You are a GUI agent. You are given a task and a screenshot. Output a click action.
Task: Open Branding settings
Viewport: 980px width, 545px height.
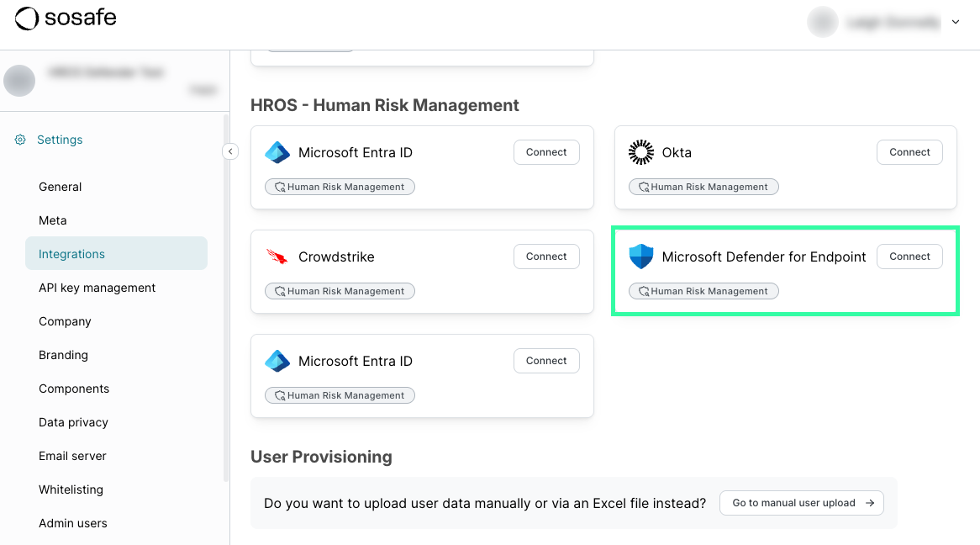pyautogui.click(x=63, y=355)
